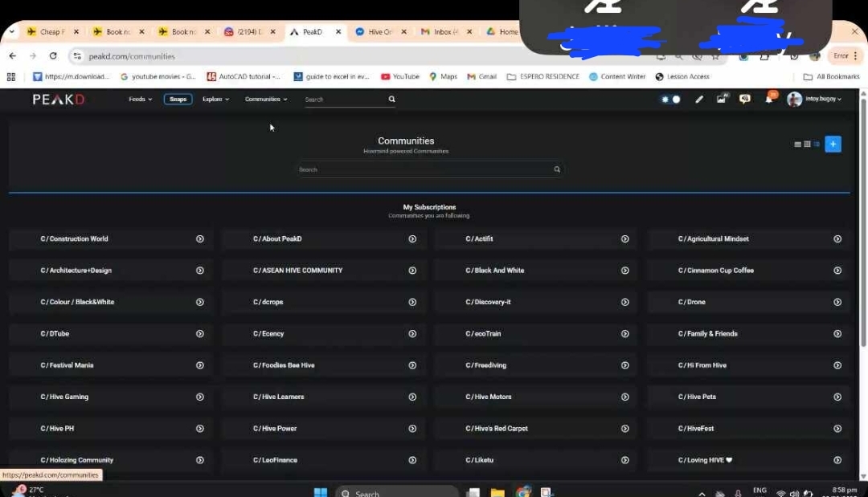Open the chat messages icon

pos(744,99)
